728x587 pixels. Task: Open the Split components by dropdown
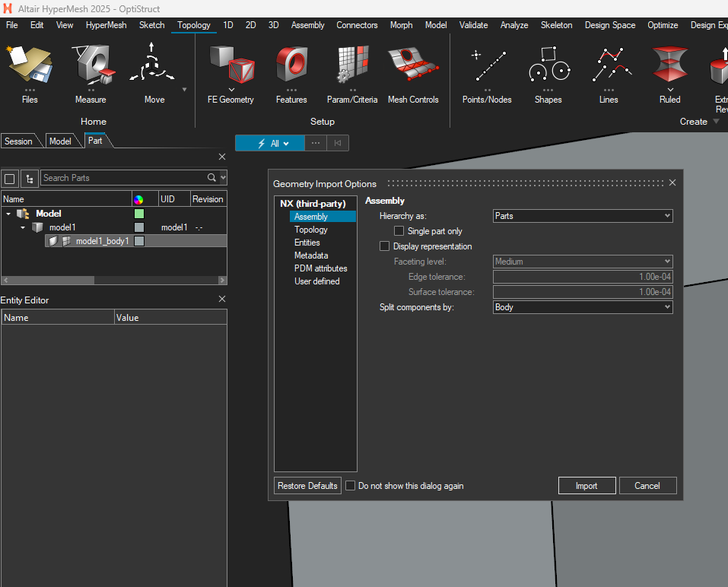click(583, 307)
